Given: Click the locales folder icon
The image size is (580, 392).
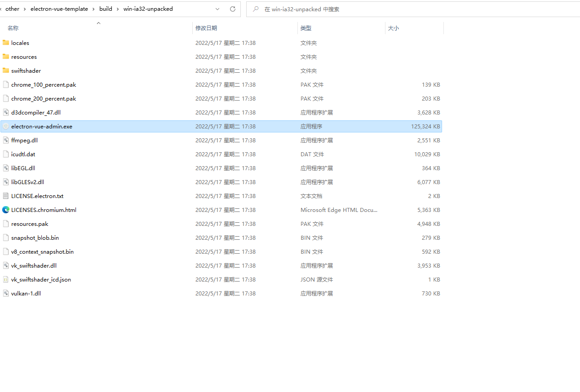Looking at the screenshot, I should tap(6, 43).
